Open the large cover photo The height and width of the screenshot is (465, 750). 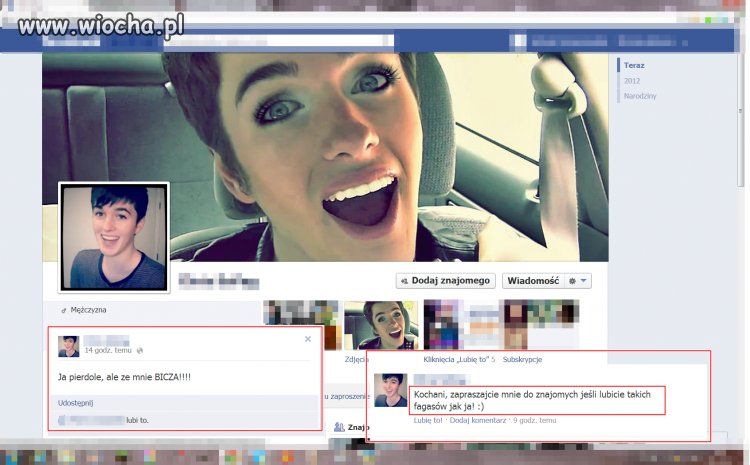325,157
